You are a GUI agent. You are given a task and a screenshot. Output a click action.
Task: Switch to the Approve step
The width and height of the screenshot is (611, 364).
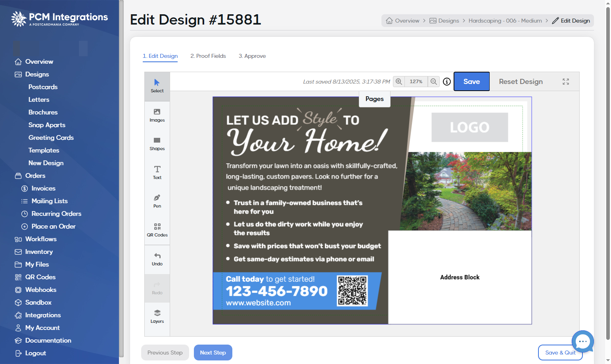[x=252, y=56]
